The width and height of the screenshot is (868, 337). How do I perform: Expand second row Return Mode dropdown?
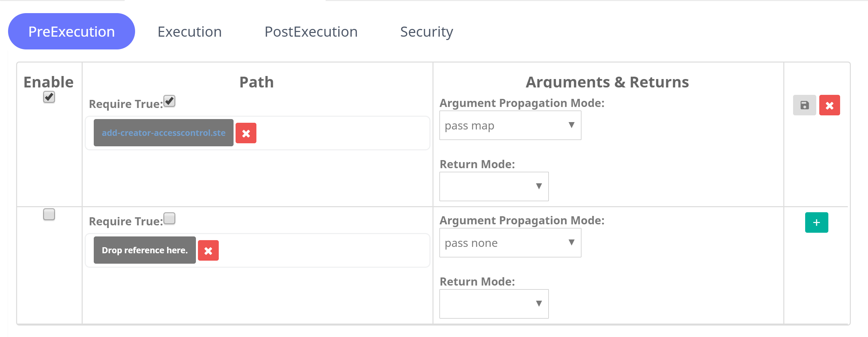pyautogui.click(x=494, y=304)
